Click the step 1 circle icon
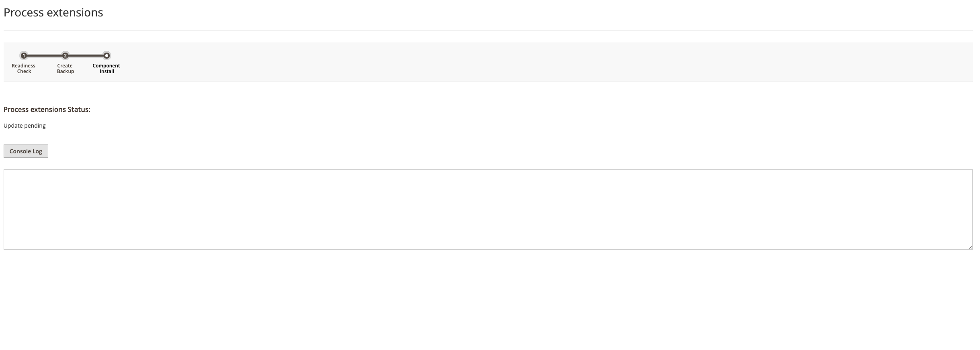The width and height of the screenshot is (980, 350). (x=24, y=55)
